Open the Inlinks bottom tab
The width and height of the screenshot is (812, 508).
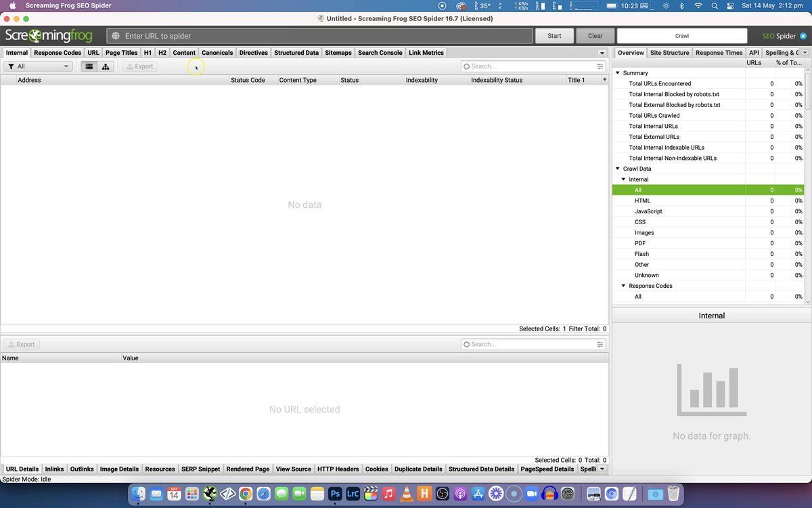point(54,469)
